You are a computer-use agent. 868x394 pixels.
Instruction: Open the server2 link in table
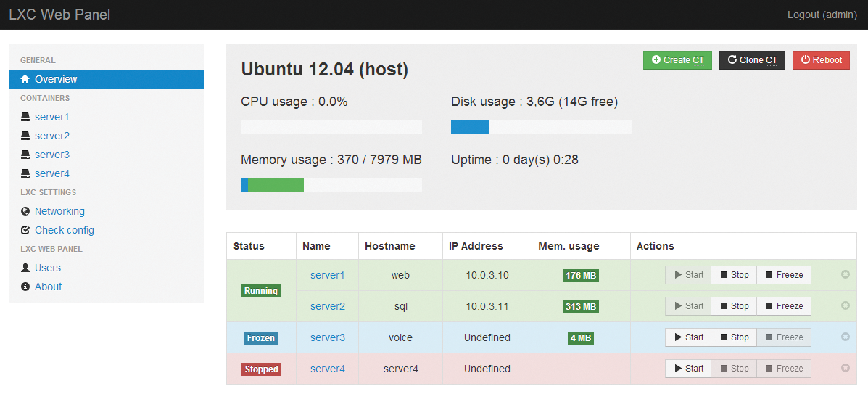coord(327,306)
